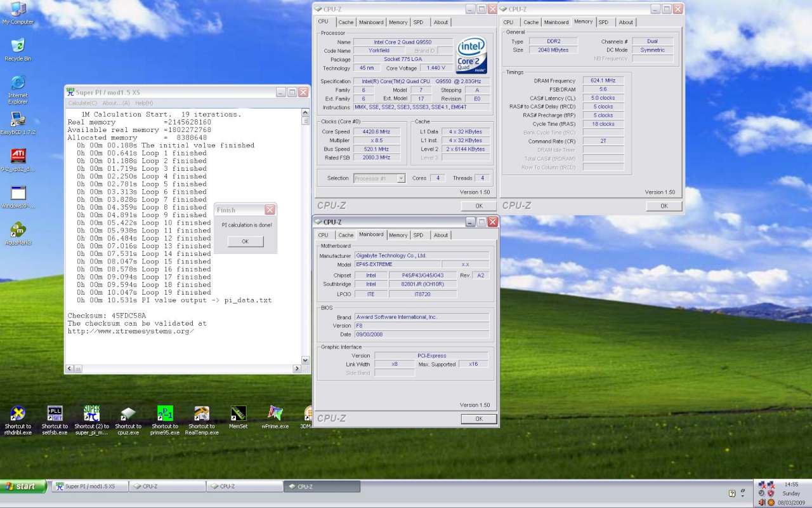
Task: Click the Bus Speed 520.1 MHz value
Action: [376, 149]
